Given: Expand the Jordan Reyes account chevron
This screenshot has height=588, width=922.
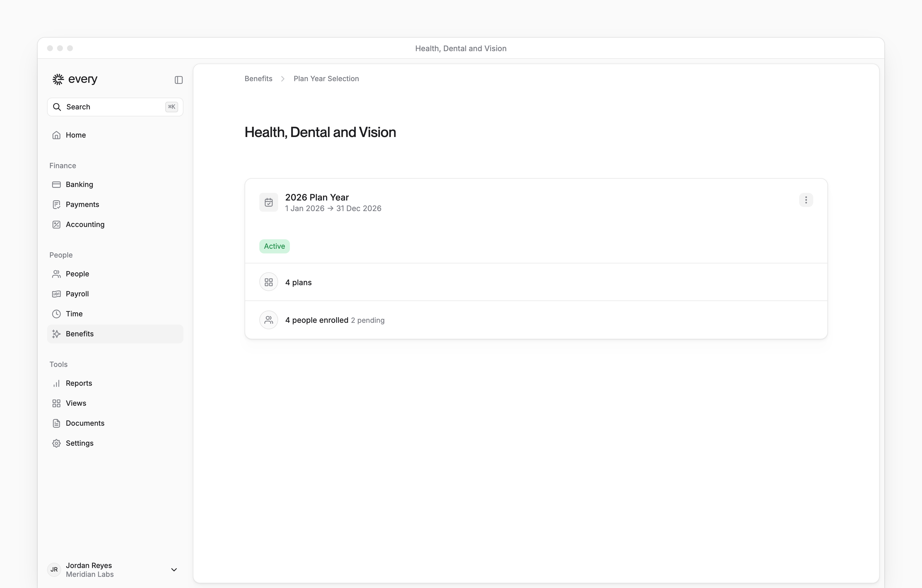Looking at the screenshot, I should tap(174, 570).
